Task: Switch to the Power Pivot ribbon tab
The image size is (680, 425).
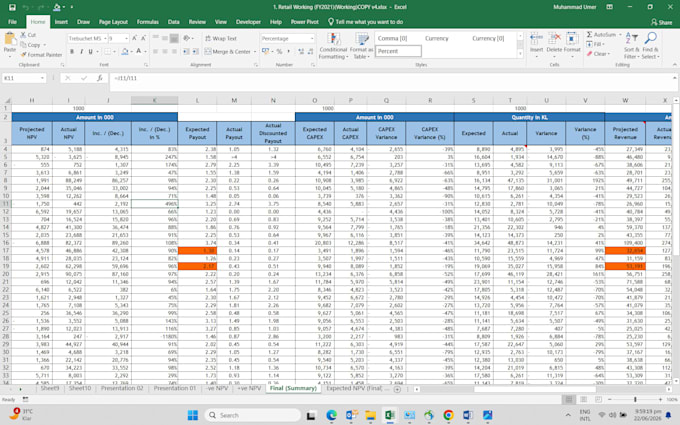Action: [304, 22]
